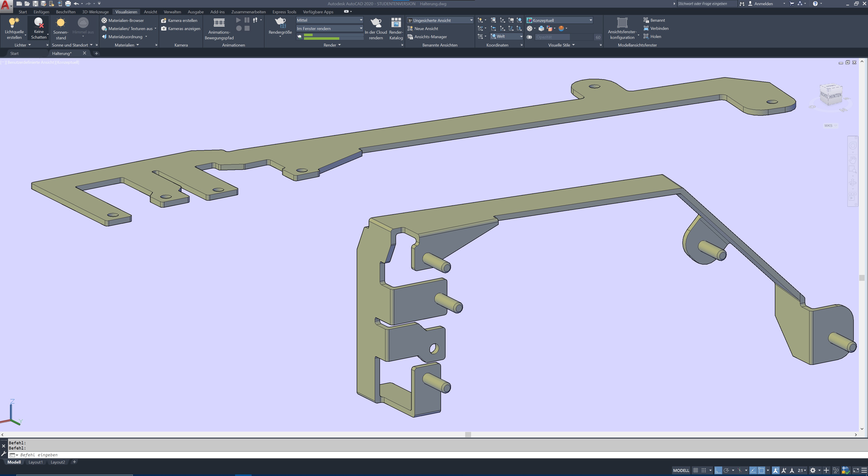Click Kamera erstellen icon
The image size is (868, 476).
click(164, 21)
